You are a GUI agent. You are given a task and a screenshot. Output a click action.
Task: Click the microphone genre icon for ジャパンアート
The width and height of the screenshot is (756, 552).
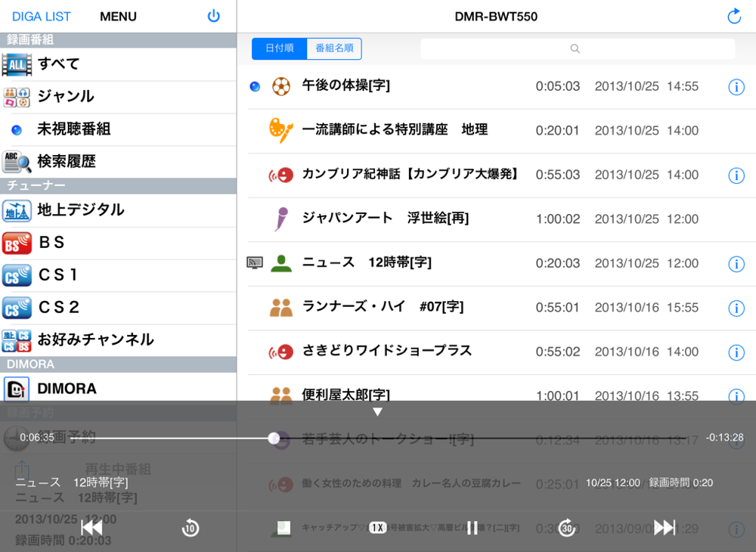click(281, 219)
